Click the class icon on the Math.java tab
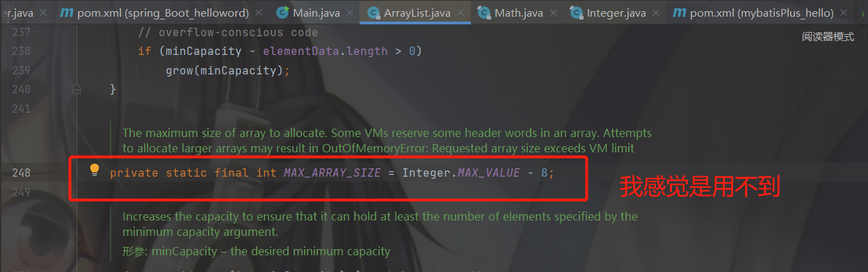Screen dimensions: 868x272 (x=484, y=13)
